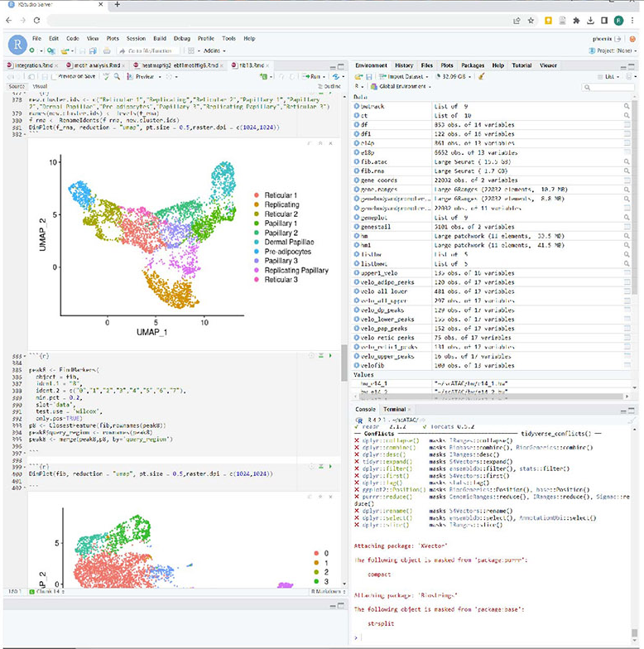The height and width of the screenshot is (649, 644).
Task: Click the publish icon in editor toolbar
Action: [336, 76]
